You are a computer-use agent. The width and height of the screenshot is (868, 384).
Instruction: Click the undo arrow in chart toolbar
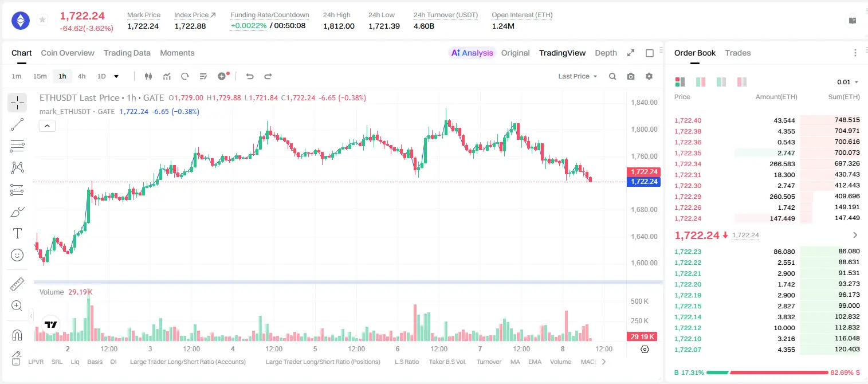(250, 76)
